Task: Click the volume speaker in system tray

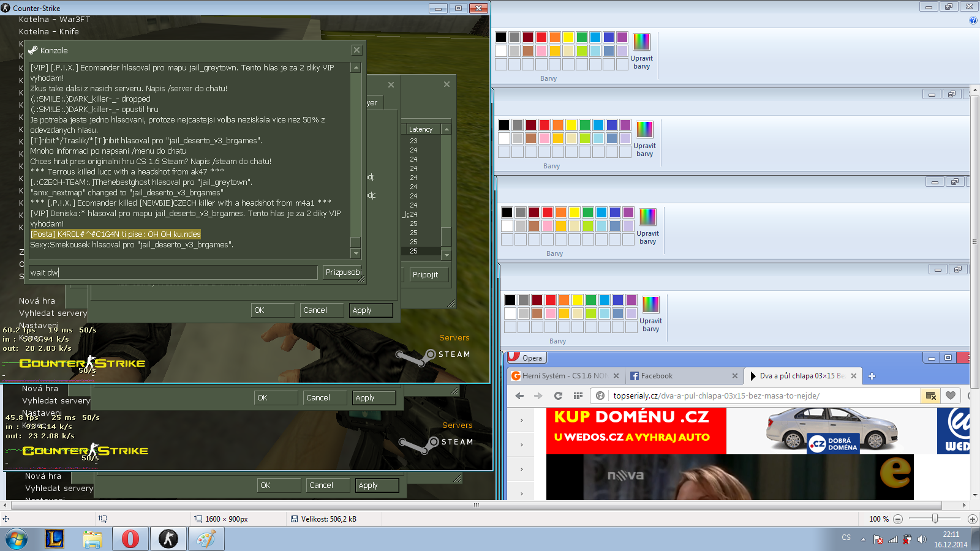Action: coord(922,539)
